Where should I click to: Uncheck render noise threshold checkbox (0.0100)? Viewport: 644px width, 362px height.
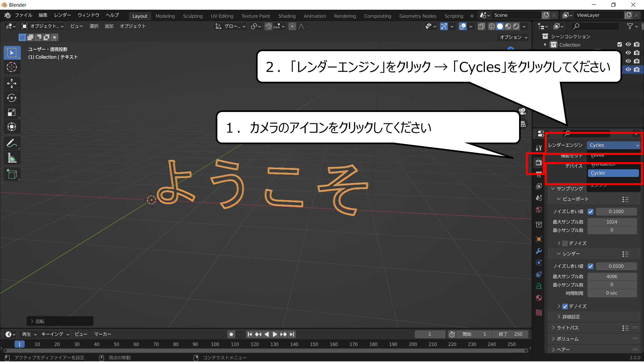coord(591,266)
